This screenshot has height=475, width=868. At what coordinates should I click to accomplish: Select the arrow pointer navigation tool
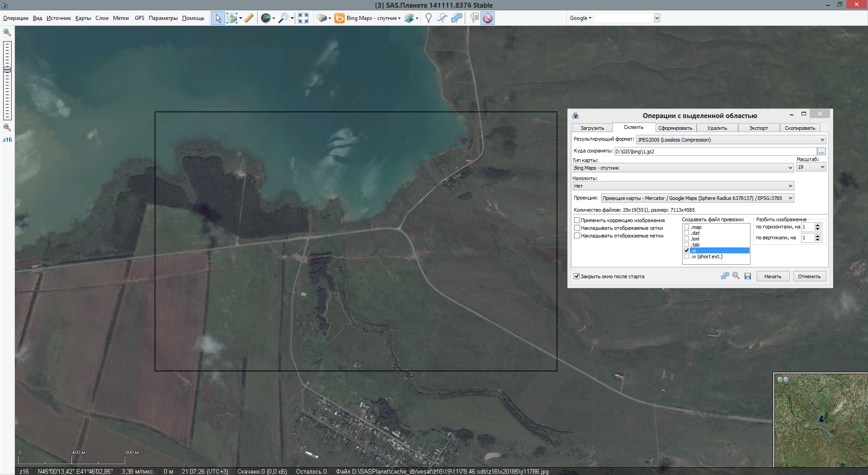(x=218, y=18)
